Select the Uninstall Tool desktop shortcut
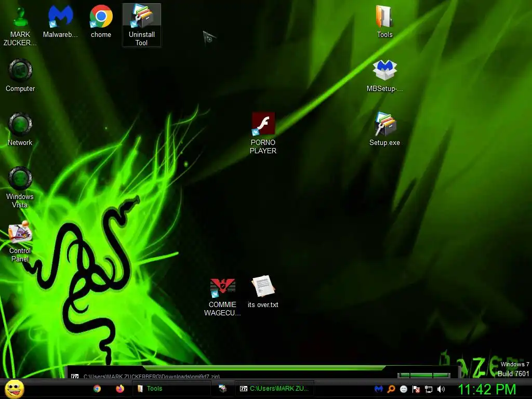532x399 pixels. [x=141, y=25]
